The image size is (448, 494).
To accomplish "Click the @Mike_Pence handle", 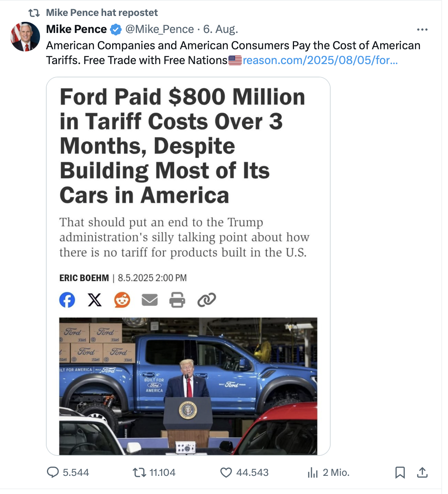I will (x=160, y=29).
